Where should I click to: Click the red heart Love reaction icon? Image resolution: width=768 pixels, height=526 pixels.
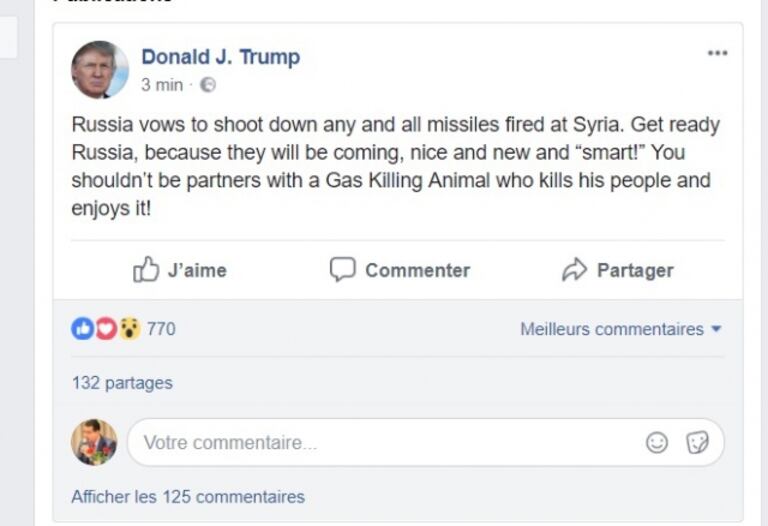(x=105, y=329)
